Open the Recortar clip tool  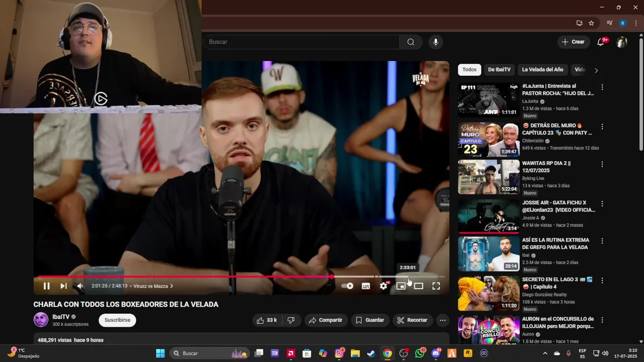(412, 320)
